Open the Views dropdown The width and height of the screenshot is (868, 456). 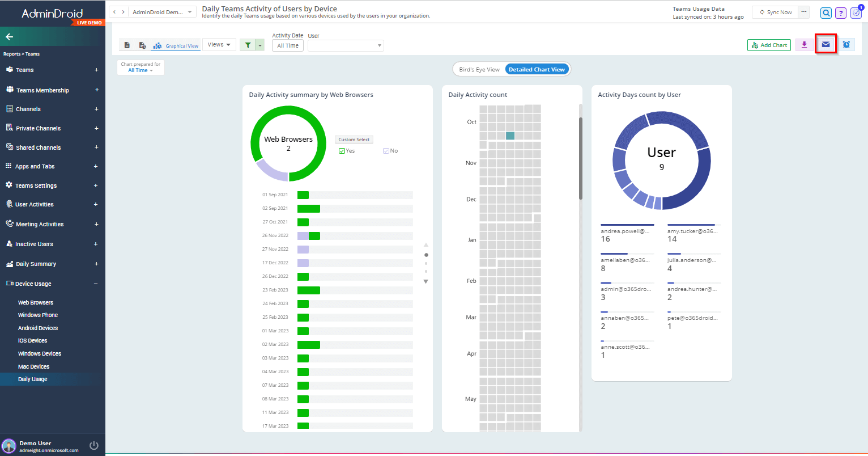tap(219, 44)
